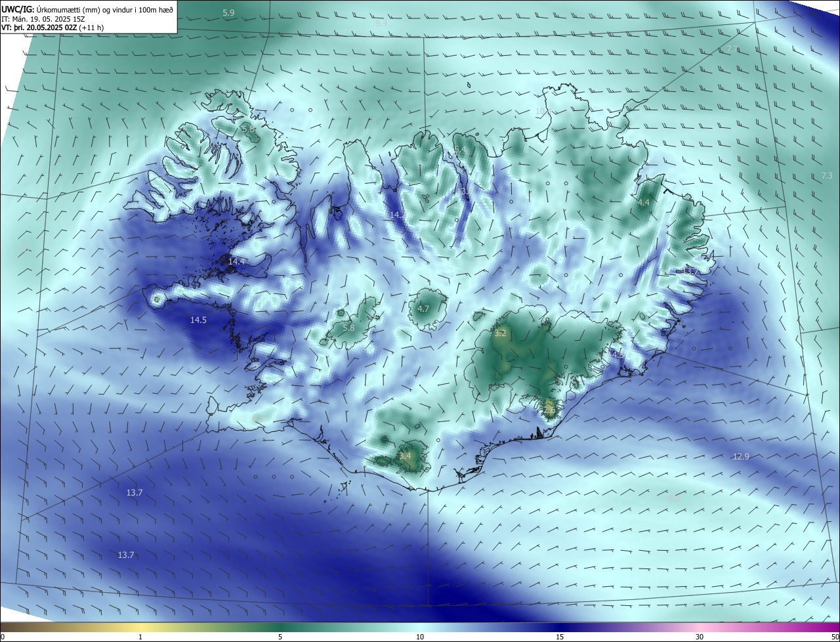Click the 15 label on the colour scale
This screenshot has width=840, height=642.
coord(560,637)
